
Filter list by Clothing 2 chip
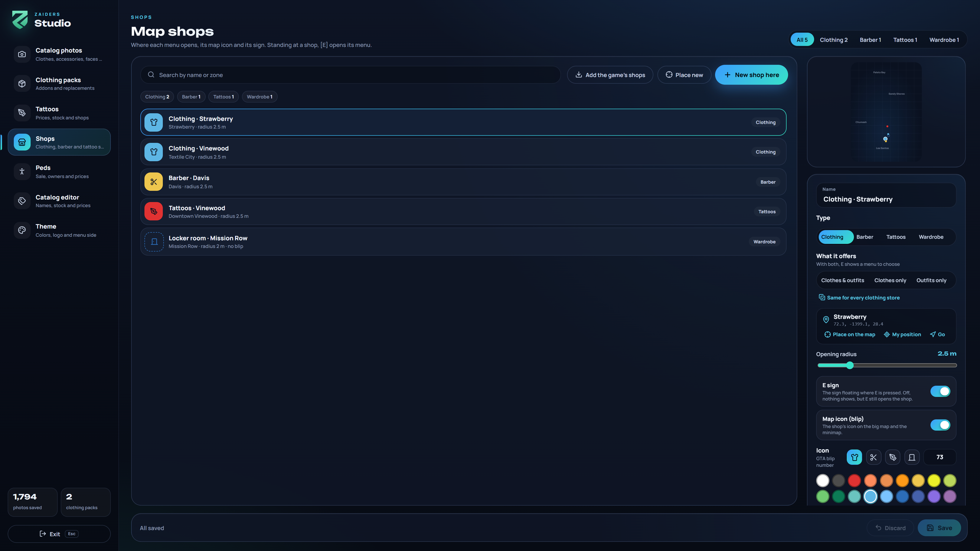(157, 97)
